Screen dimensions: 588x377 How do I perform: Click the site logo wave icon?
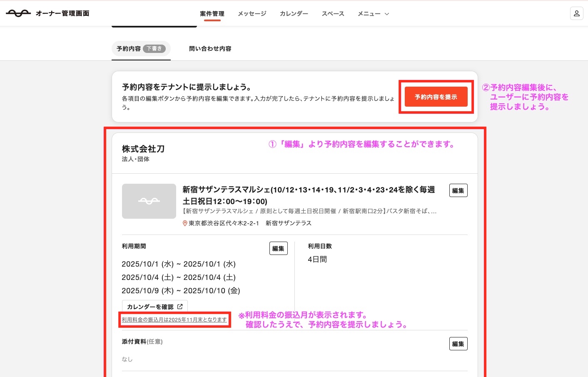18,13
